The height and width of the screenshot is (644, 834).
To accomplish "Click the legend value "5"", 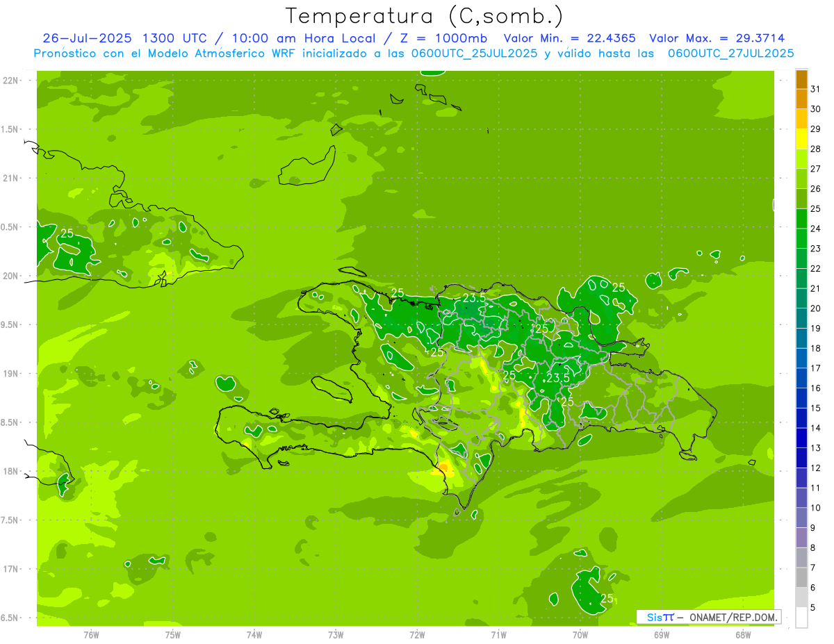I will [813, 608].
